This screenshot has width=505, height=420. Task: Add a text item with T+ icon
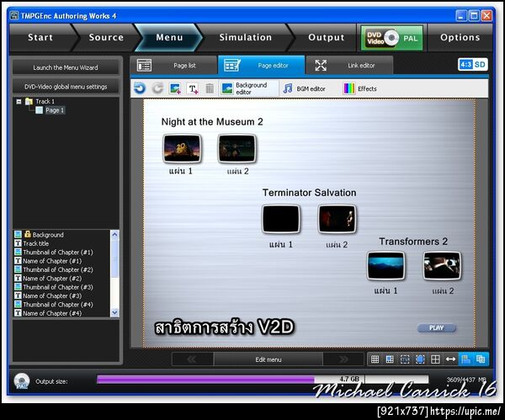click(x=193, y=88)
